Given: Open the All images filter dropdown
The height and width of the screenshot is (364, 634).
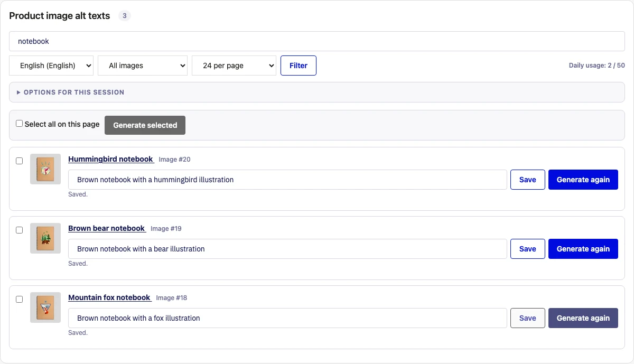Looking at the screenshot, I should click(143, 66).
